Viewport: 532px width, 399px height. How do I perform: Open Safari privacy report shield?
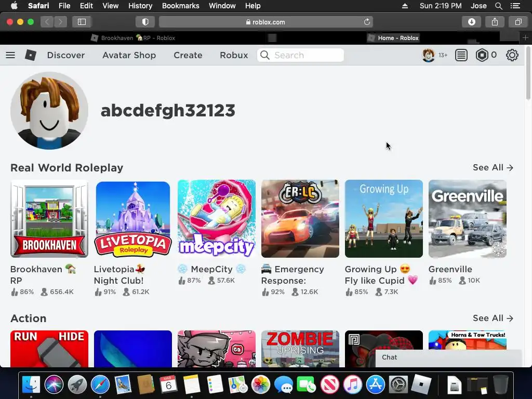(145, 22)
